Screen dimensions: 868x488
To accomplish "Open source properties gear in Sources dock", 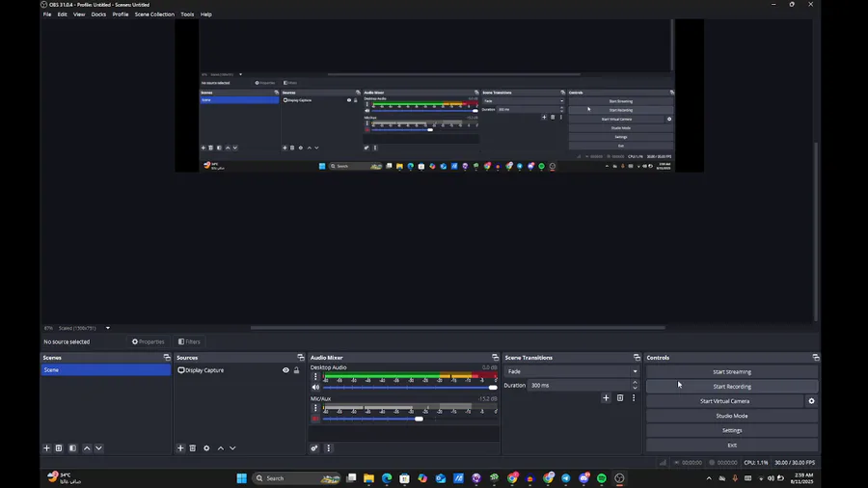I will pyautogui.click(x=206, y=448).
